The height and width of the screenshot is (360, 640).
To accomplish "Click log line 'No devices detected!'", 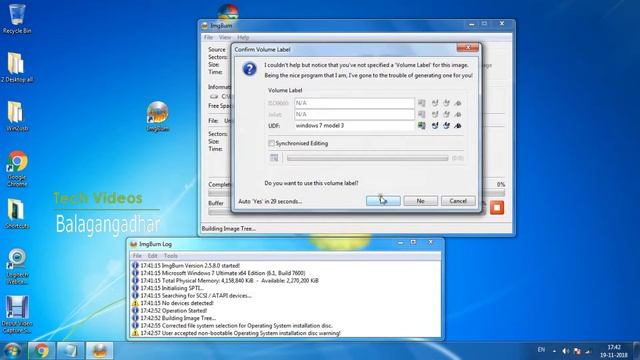I will 177,303.
